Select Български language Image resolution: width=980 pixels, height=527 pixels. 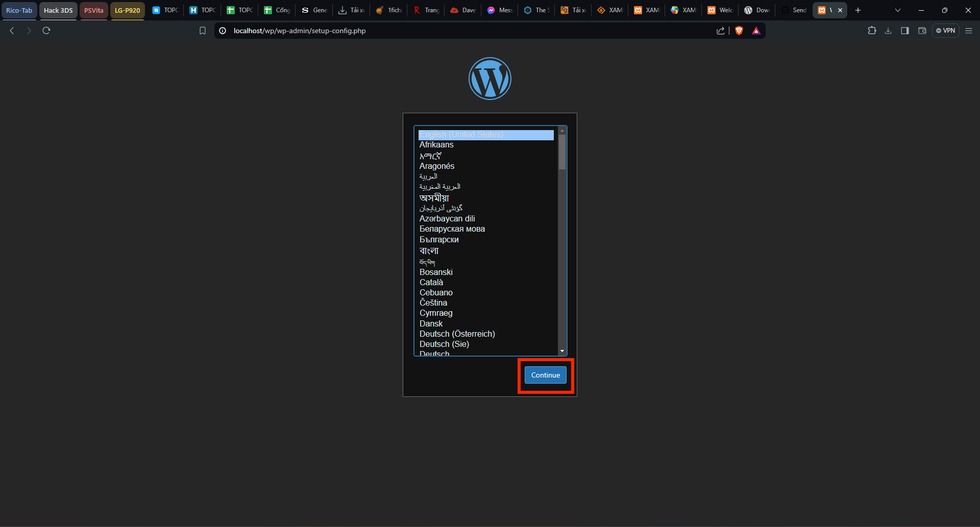click(x=486, y=239)
